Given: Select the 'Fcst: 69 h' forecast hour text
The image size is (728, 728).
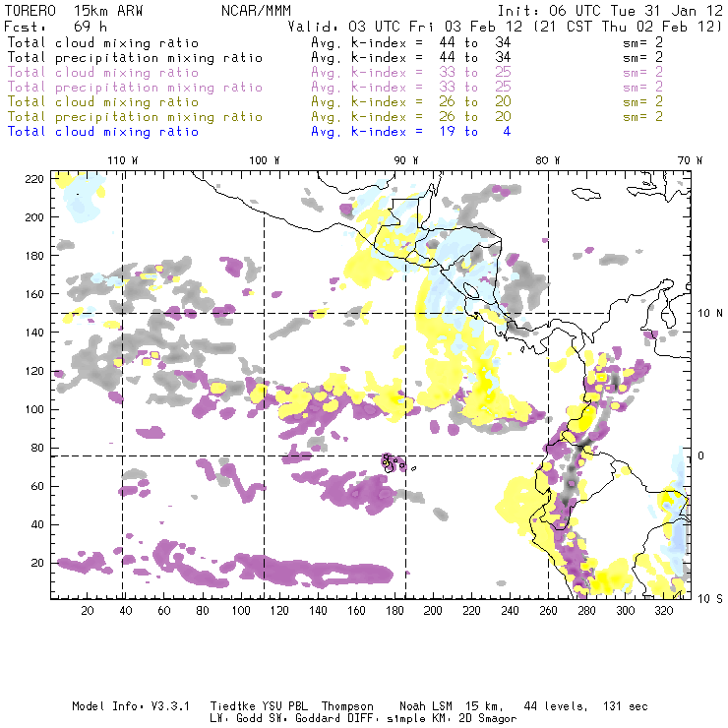Looking at the screenshot, I should point(56,27).
